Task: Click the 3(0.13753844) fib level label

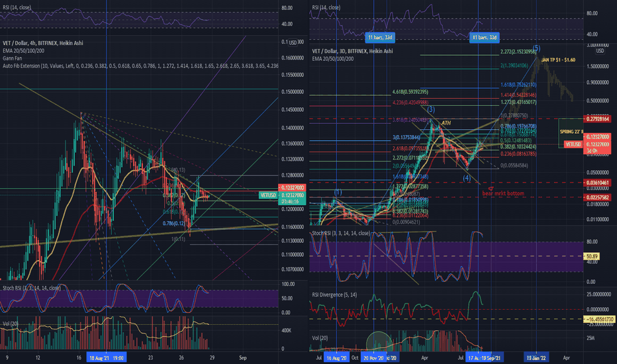Action: (x=406, y=138)
